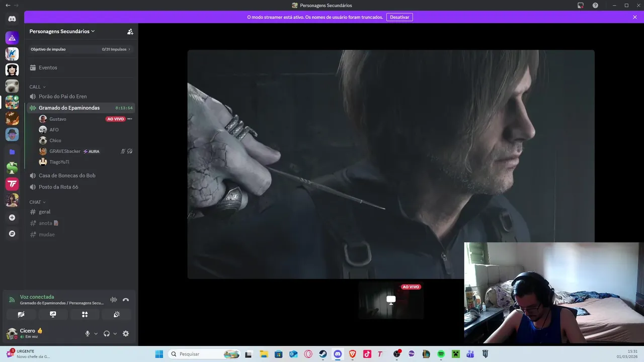This screenshot has height=362, width=644.
Task: Mute the microphone
Action: [x=87, y=333]
